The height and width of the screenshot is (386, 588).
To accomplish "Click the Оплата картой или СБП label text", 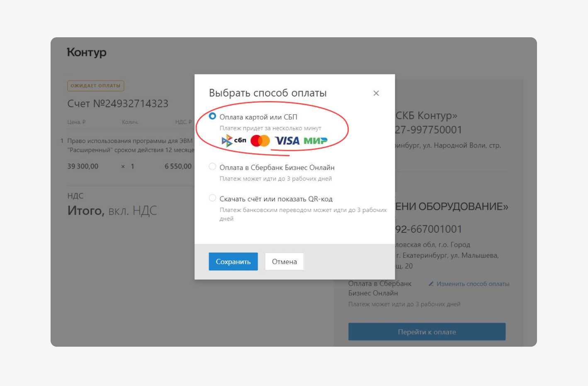I will 258,117.
